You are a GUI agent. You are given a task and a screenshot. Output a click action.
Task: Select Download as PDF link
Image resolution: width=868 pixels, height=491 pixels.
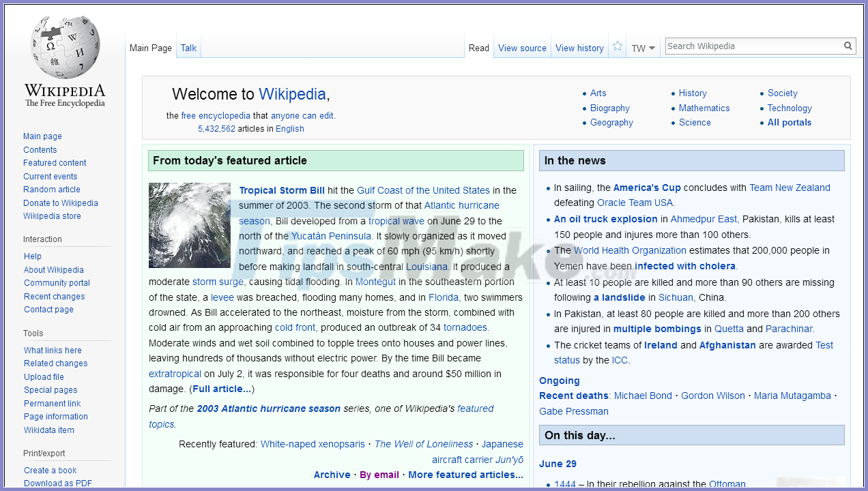[58, 483]
